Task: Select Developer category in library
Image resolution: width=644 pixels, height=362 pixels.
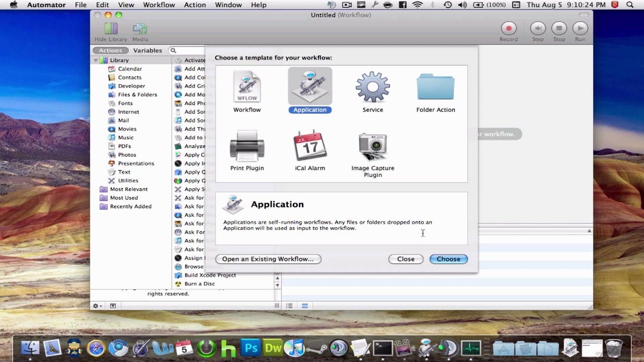Action: pyautogui.click(x=131, y=86)
